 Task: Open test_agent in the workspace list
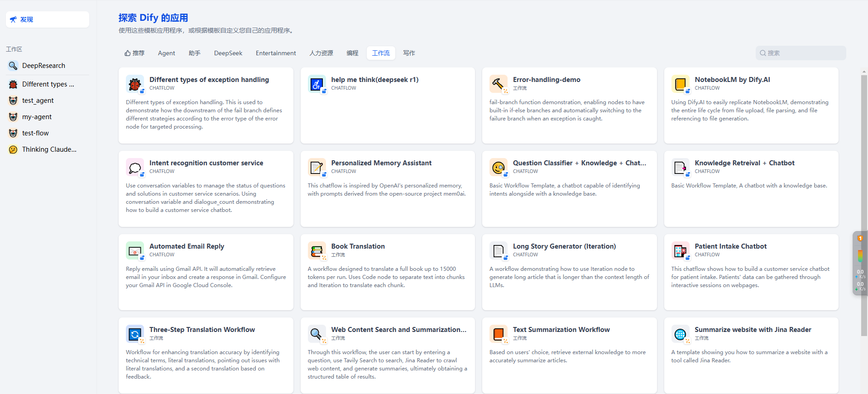tap(48, 101)
